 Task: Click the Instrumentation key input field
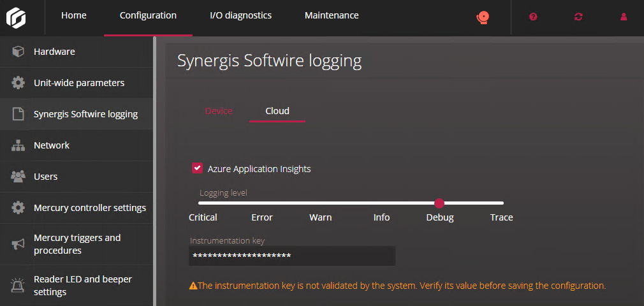click(292, 256)
